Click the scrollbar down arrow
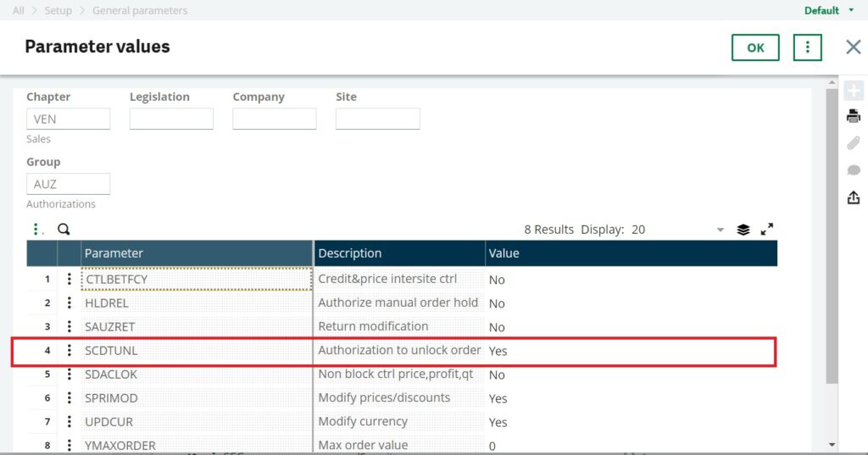The image size is (868, 455). tap(832, 445)
